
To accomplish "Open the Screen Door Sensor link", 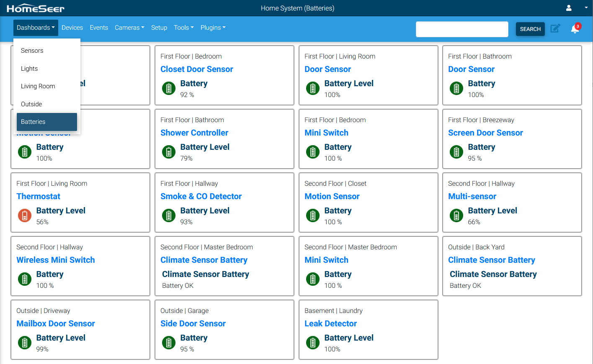I will click(x=485, y=133).
